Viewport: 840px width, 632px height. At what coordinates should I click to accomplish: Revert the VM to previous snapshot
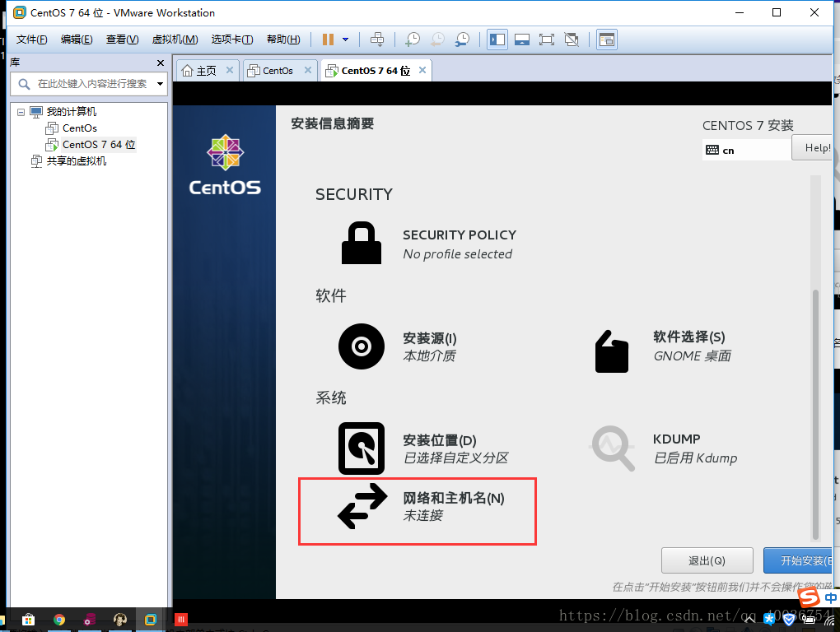[437, 39]
